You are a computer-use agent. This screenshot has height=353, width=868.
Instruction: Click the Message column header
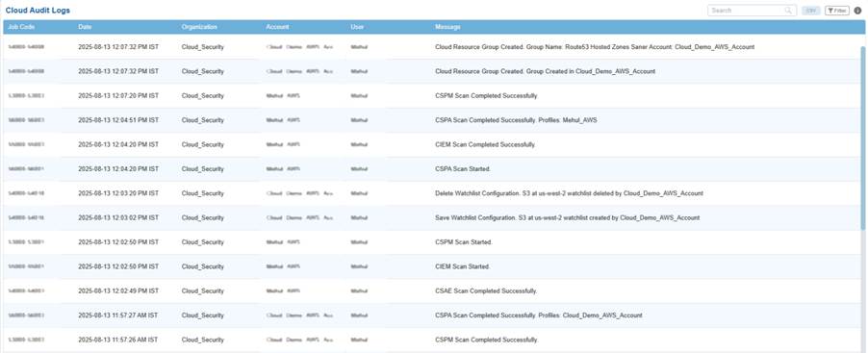[x=447, y=27]
